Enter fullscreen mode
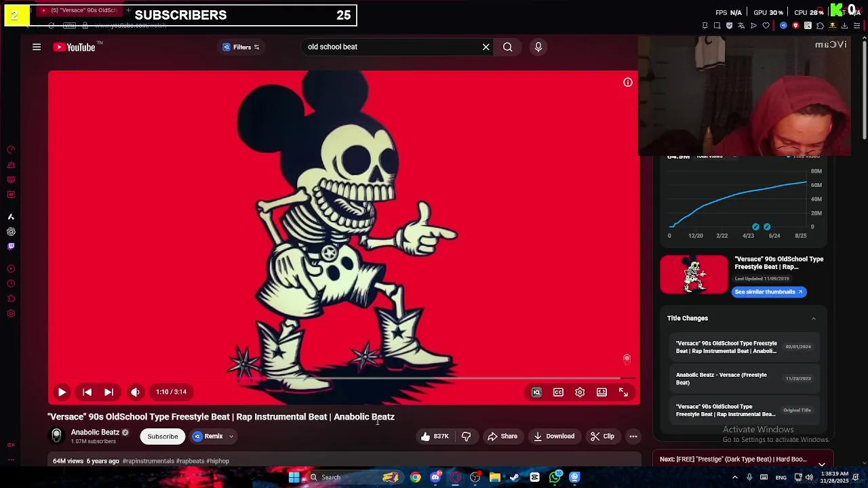This screenshot has width=868, height=488. click(x=623, y=392)
